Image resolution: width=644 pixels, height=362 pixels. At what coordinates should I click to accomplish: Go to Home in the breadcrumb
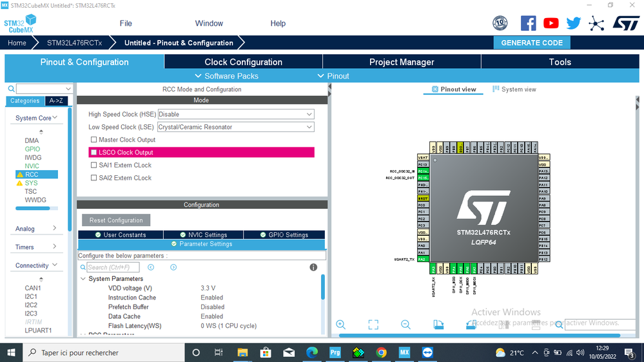[x=17, y=43]
